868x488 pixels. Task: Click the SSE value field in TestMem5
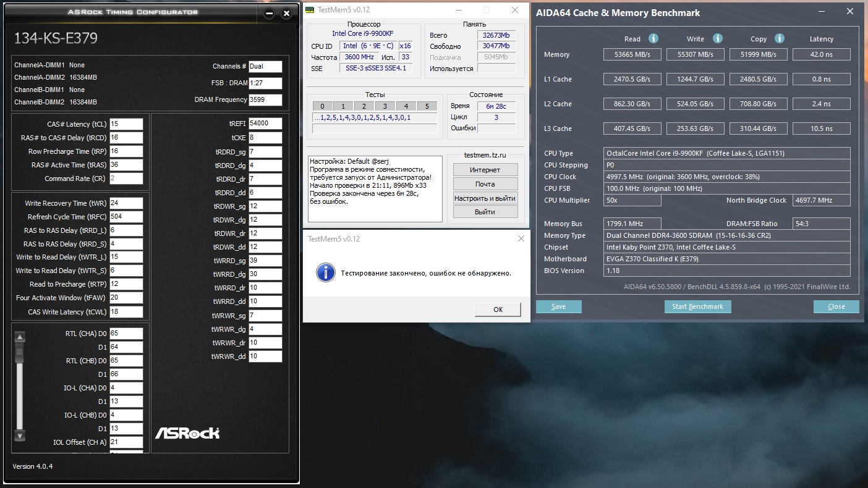click(376, 68)
